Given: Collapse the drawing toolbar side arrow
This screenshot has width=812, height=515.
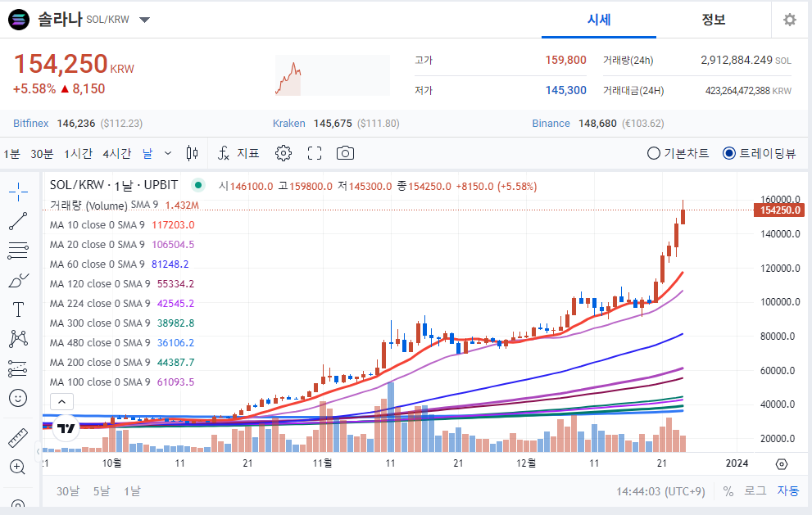Looking at the screenshot, I should [38, 451].
